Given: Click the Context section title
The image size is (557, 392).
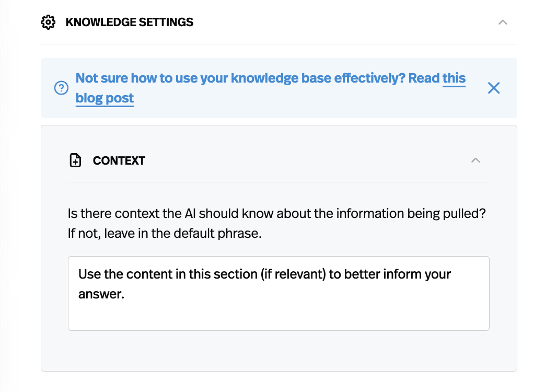Looking at the screenshot, I should coord(119,160).
